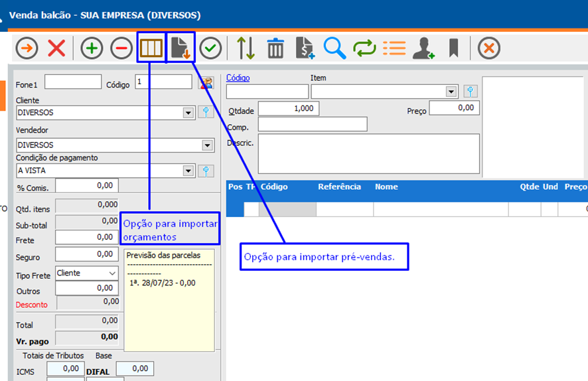Expand the Cliente dropdown
Image resolution: width=588 pixels, height=381 pixels.
click(188, 113)
